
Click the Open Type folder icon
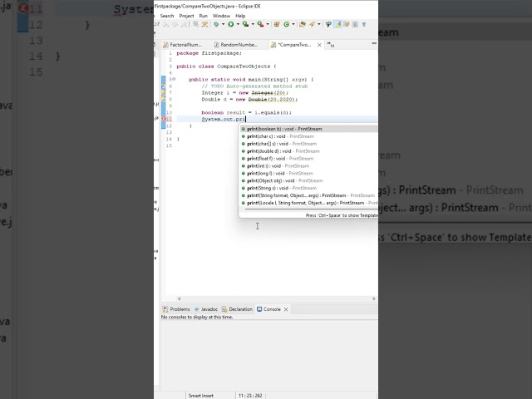(303, 24)
